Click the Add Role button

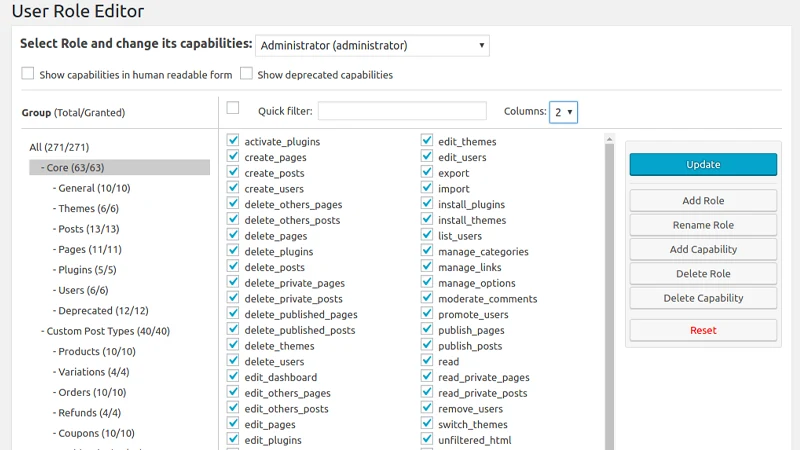click(x=703, y=201)
